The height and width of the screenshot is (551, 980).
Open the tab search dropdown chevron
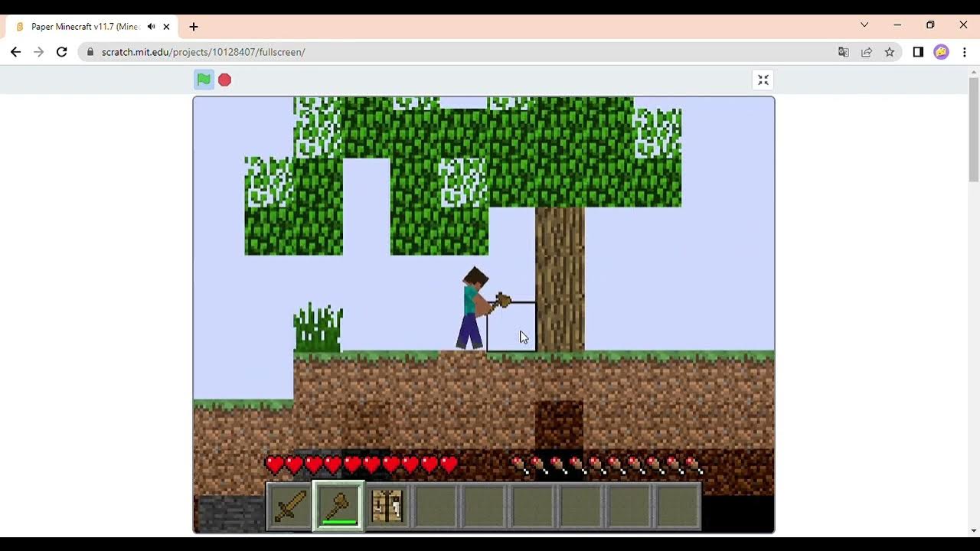(864, 24)
